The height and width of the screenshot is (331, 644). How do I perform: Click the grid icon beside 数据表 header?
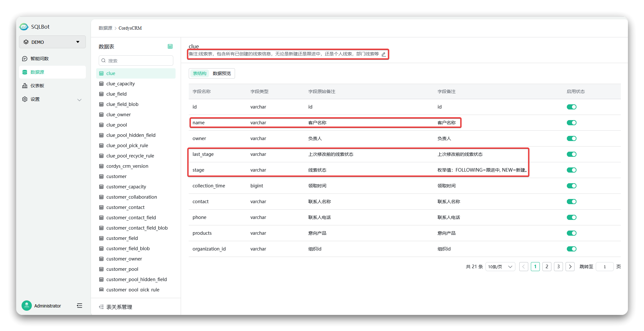(x=170, y=46)
